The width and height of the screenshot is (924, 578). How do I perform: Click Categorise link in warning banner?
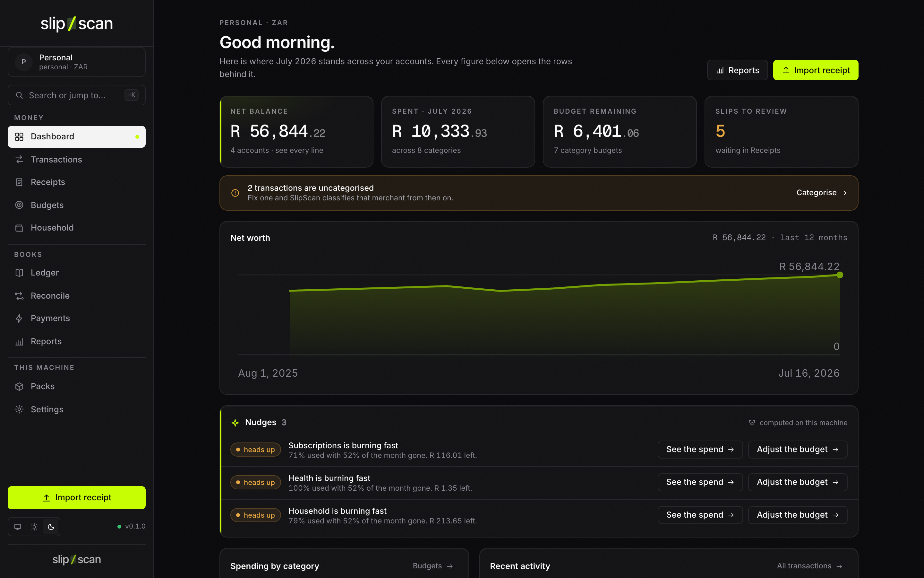(x=821, y=193)
